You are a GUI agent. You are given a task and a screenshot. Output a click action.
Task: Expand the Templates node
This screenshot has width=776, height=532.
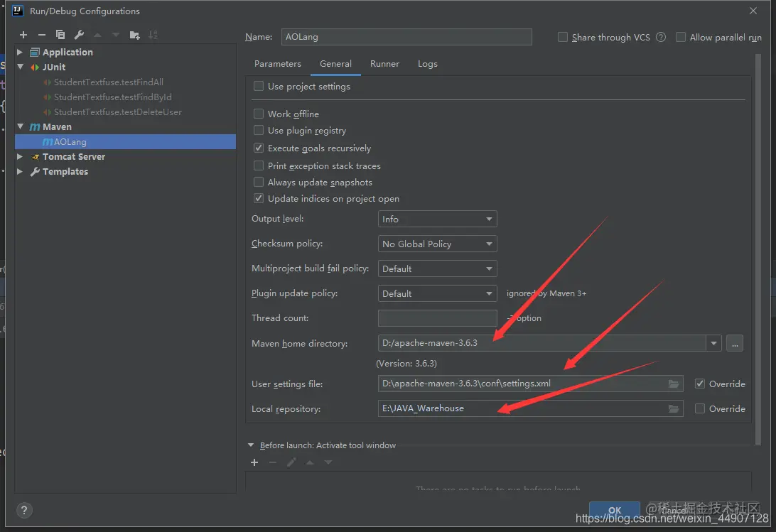20,171
